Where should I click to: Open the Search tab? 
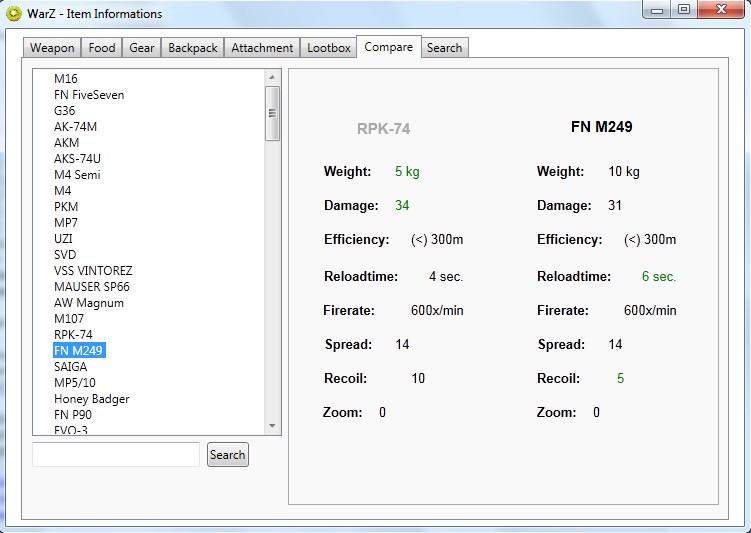[x=444, y=48]
